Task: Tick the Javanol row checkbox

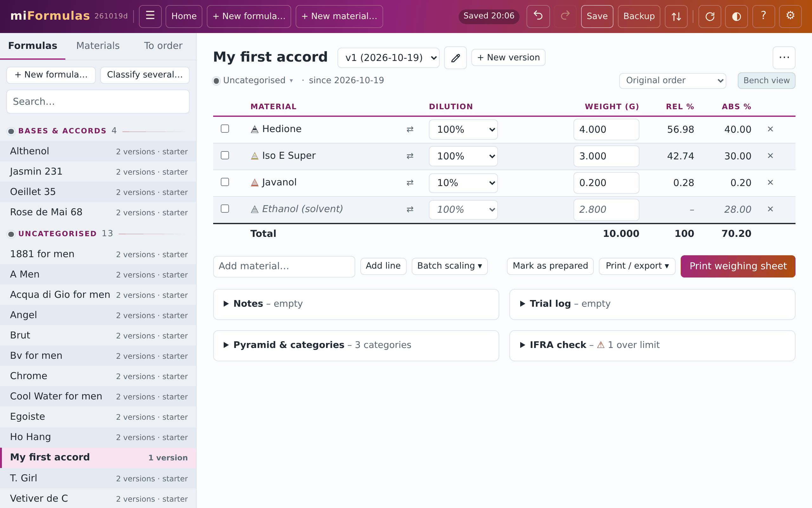Action: [225, 182]
